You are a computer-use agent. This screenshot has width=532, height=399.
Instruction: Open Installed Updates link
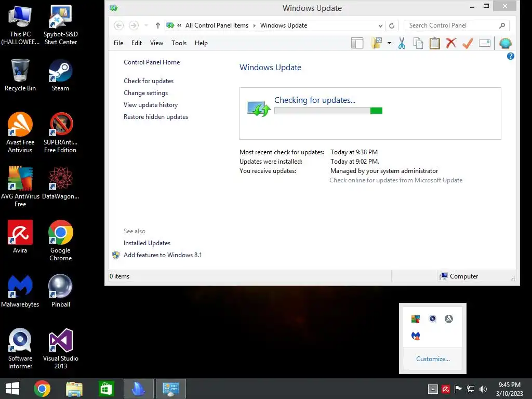pyautogui.click(x=147, y=243)
